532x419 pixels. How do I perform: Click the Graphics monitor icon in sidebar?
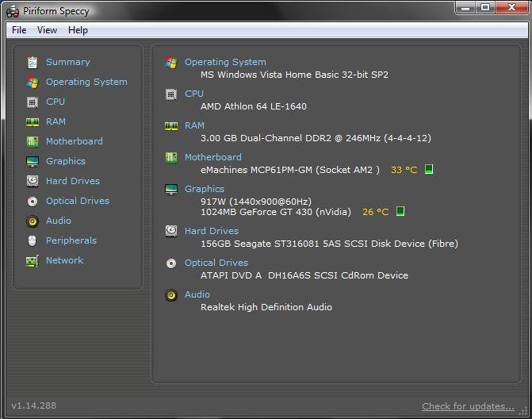[33, 162]
